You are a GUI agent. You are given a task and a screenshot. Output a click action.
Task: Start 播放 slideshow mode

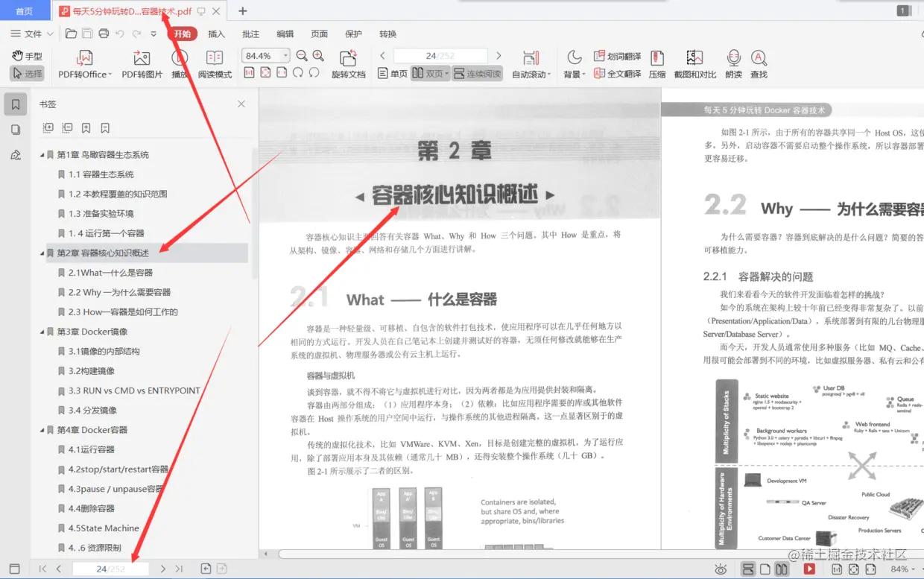[x=180, y=65]
